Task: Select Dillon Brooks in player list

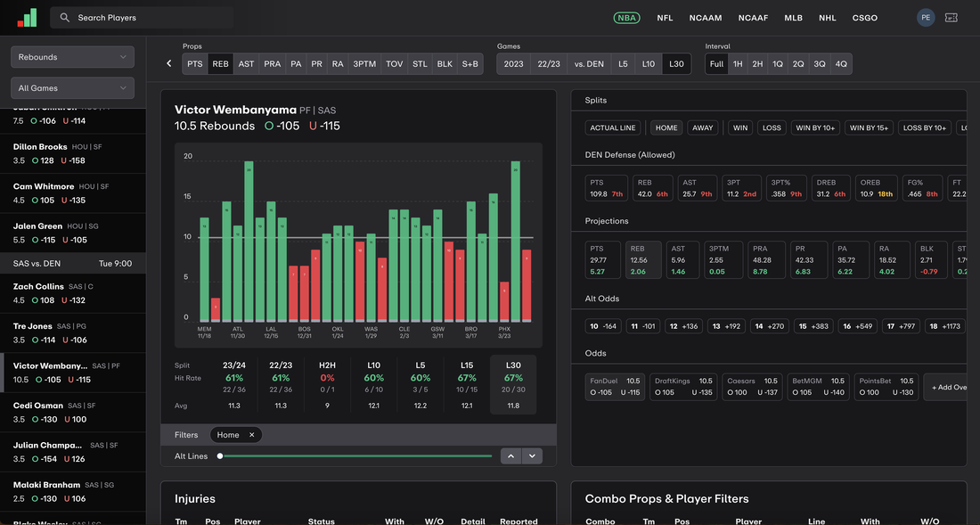Action: [72, 153]
